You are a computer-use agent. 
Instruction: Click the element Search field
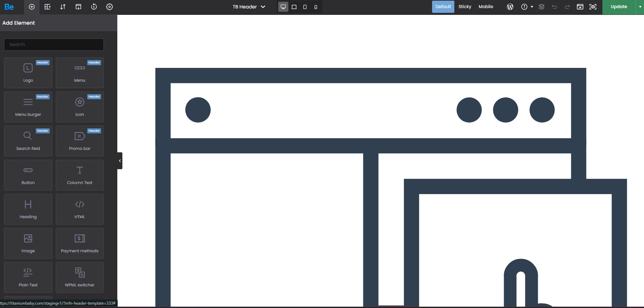(54, 45)
